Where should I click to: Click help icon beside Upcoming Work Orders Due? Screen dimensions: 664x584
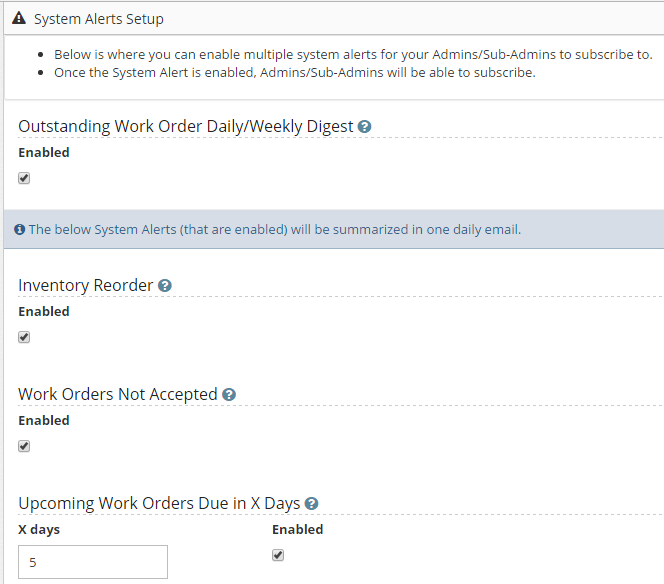[x=311, y=504]
